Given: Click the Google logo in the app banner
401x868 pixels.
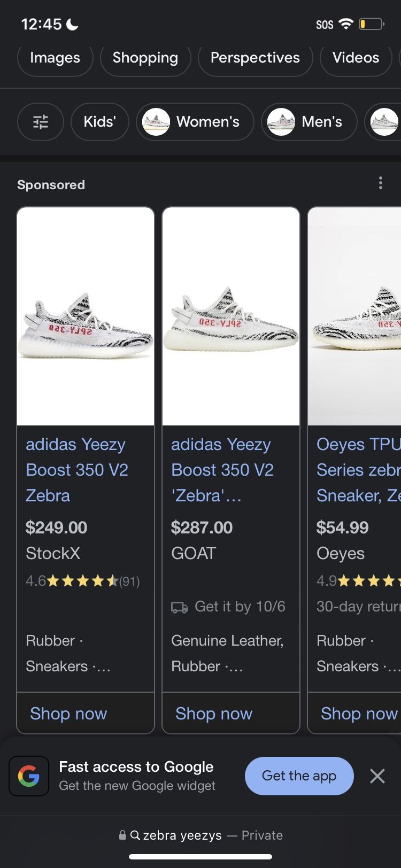Looking at the screenshot, I should 29,776.
